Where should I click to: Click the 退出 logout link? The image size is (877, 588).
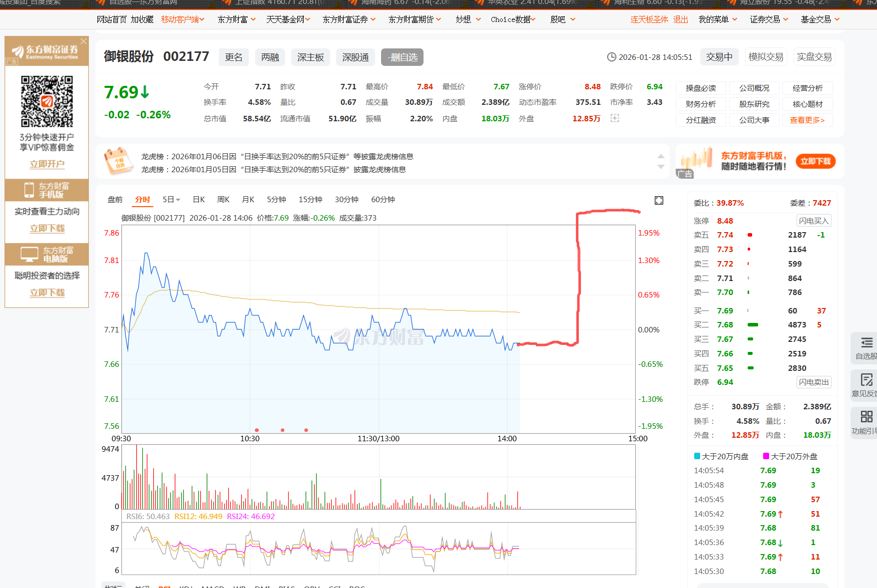681,19
